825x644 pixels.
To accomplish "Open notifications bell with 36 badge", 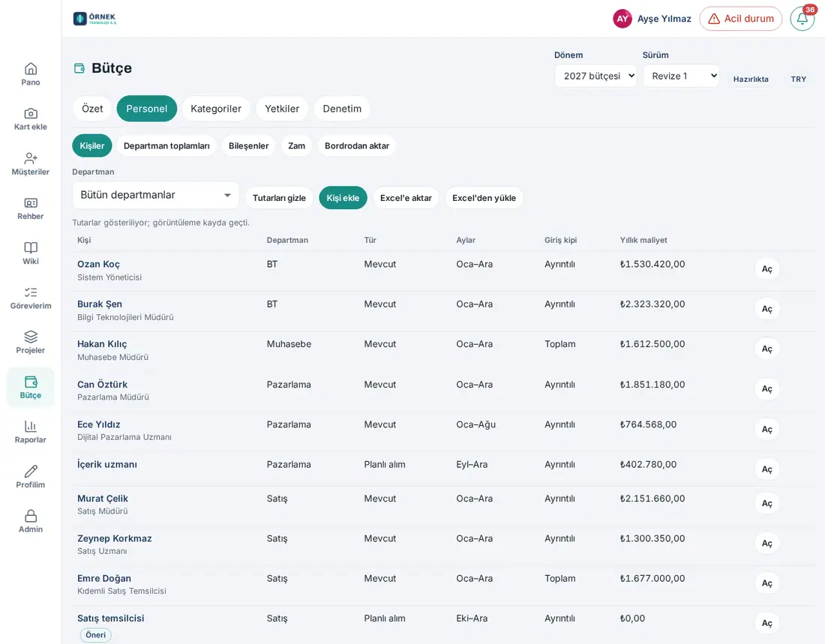I will point(802,19).
